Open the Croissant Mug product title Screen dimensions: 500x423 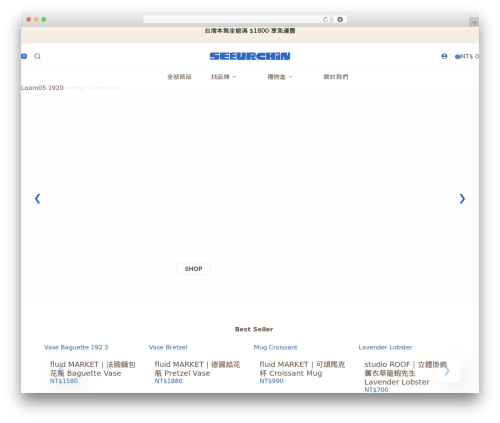click(302, 369)
